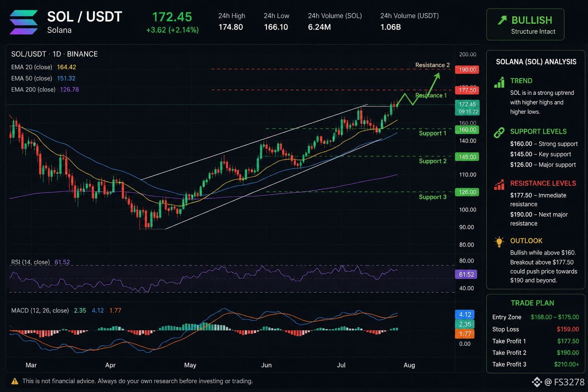
Task: Select the EMA 50 (close) indicator legend
Action: [43, 78]
